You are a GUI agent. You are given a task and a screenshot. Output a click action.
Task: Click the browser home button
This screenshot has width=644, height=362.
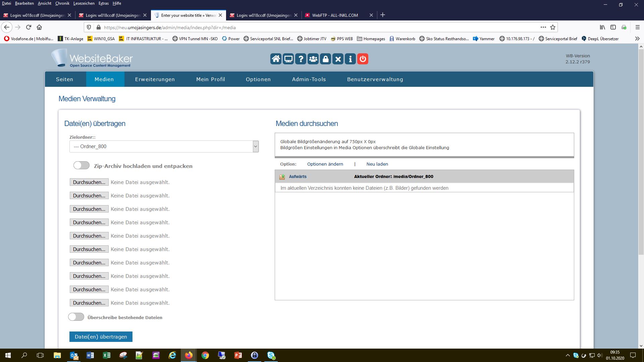coord(39,27)
